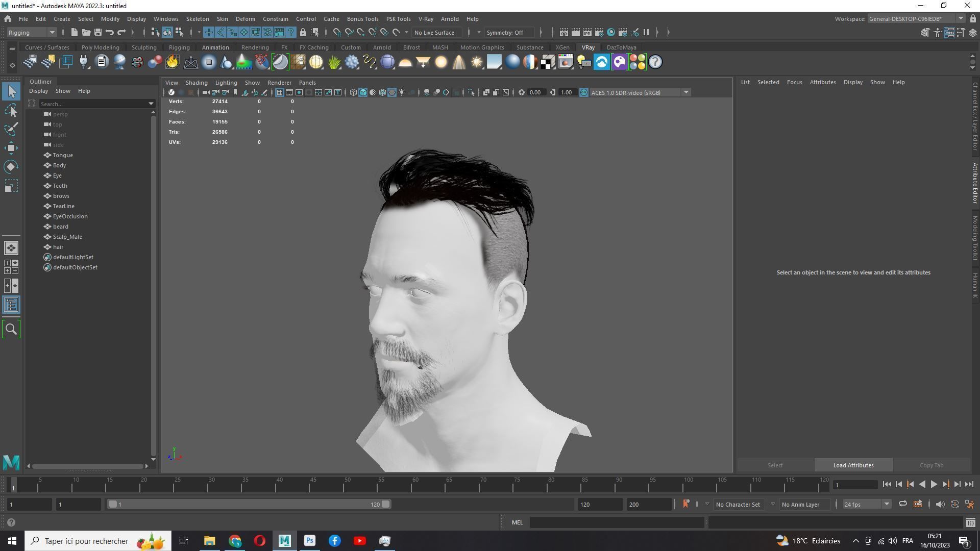980x551 pixels.
Task: Click the V-Ray sun light shelf icon
Action: (476, 62)
